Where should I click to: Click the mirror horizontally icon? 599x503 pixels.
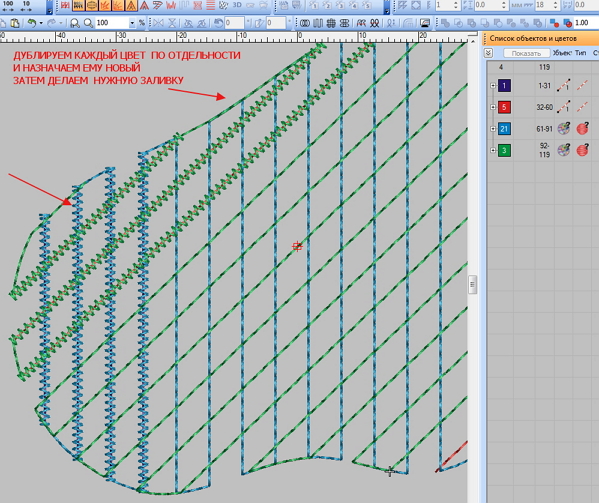pos(158,23)
